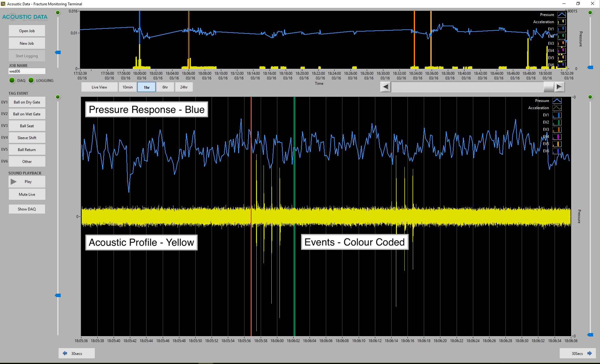Image resolution: width=600 pixels, height=364 pixels.
Task: Switch to the 24hr view tab
Action: point(184,87)
